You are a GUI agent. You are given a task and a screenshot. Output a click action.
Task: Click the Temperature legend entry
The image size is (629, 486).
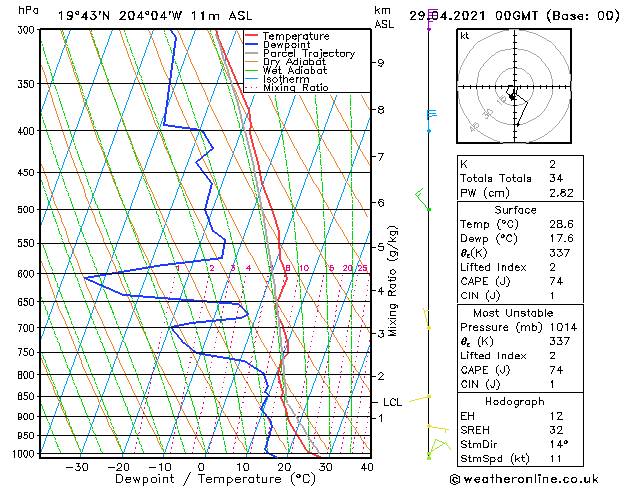[x=296, y=36]
